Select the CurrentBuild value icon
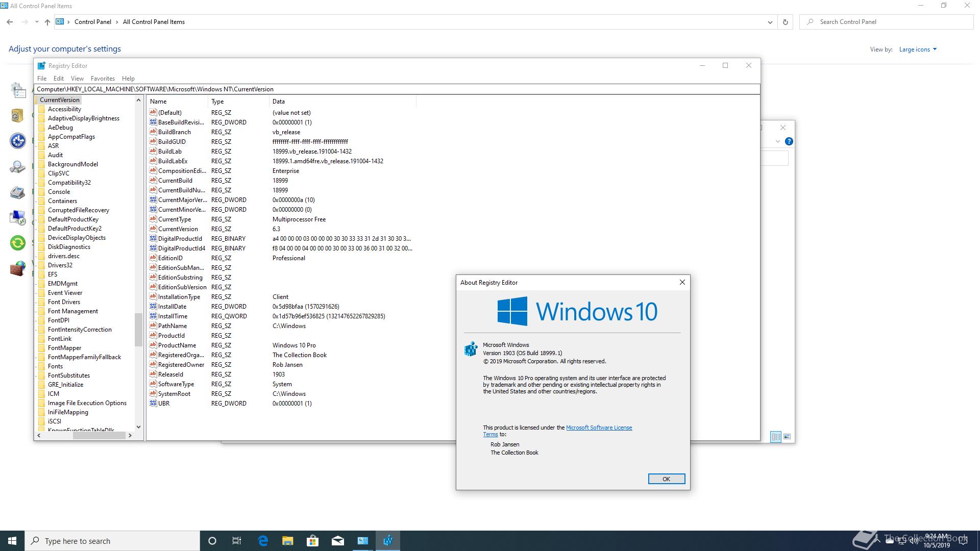 [x=153, y=180]
